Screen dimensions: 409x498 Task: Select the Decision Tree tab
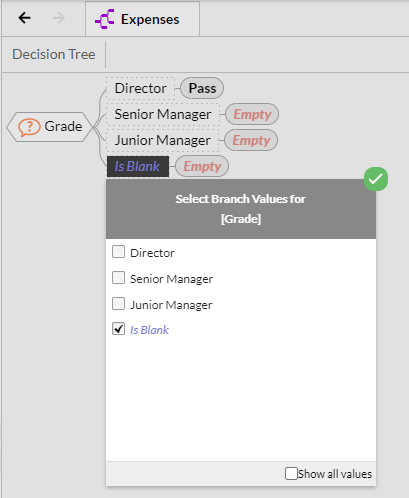54,54
